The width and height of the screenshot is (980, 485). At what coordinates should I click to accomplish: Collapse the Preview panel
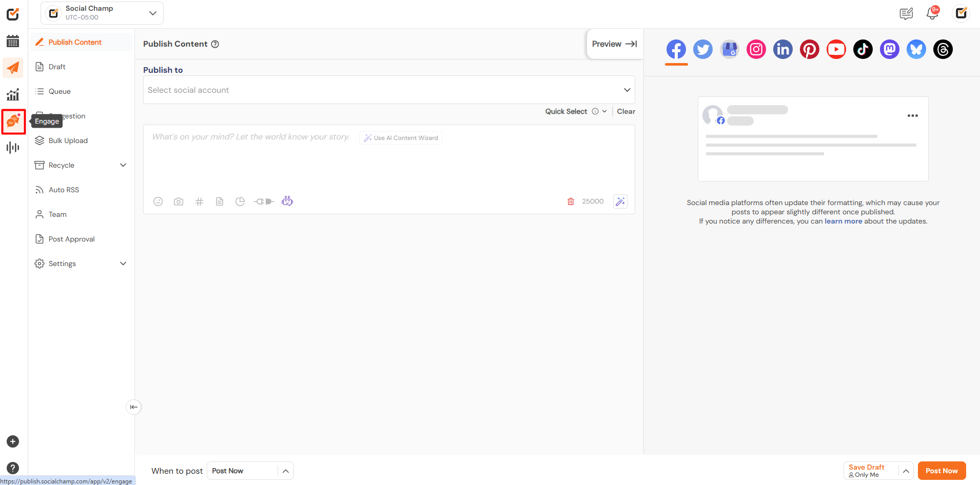[615, 44]
